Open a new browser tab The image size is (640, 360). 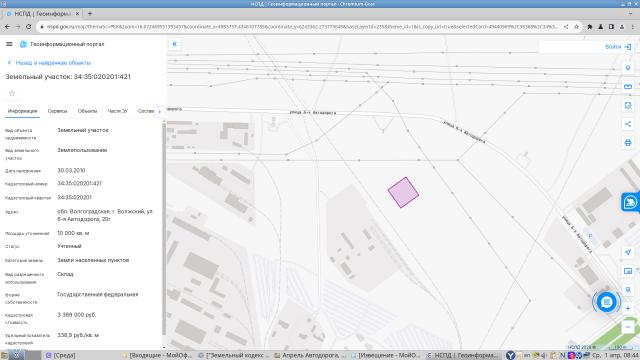tap(90, 13)
